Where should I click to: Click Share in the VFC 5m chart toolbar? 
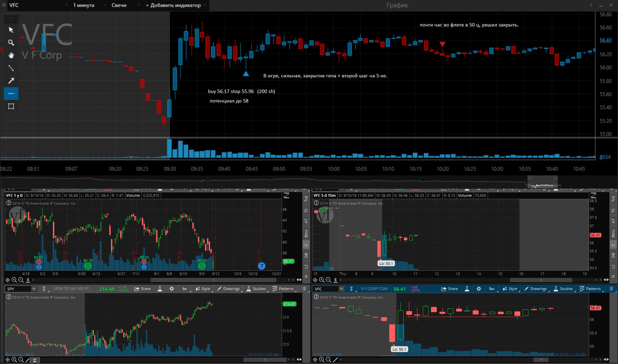[450, 289]
